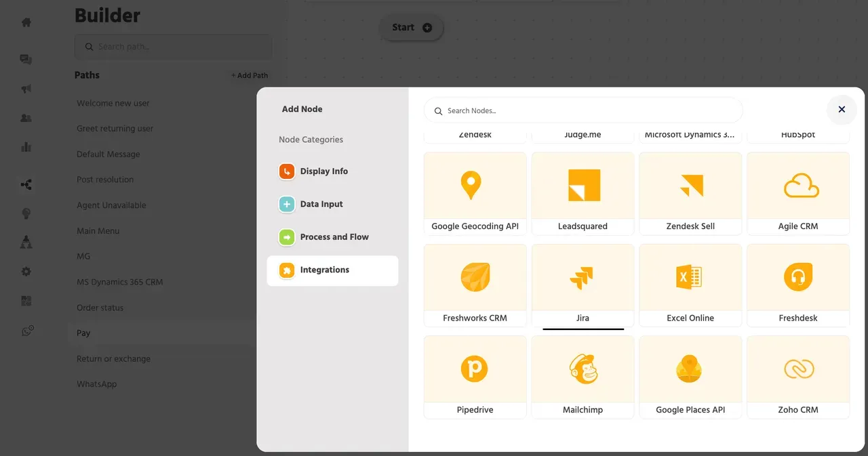The width and height of the screenshot is (868, 456).
Task: Click the plus icon on Start node
Action: click(x=427, y=28)
